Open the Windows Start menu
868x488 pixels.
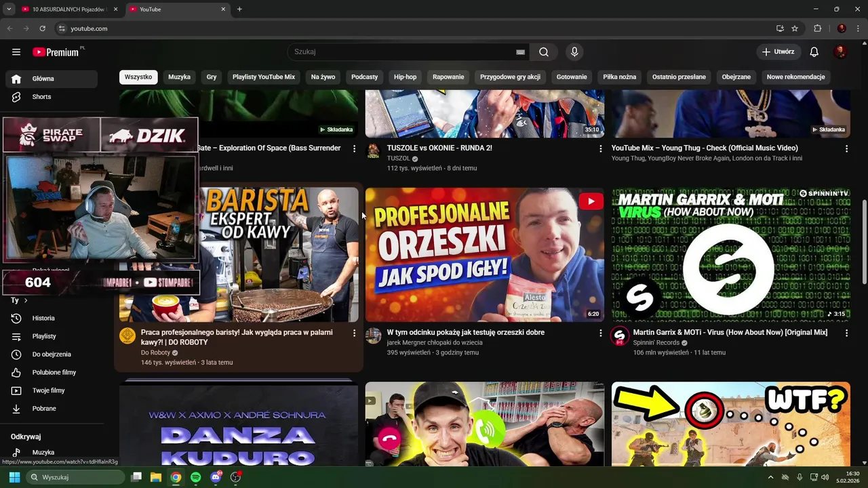coord(14,477)
